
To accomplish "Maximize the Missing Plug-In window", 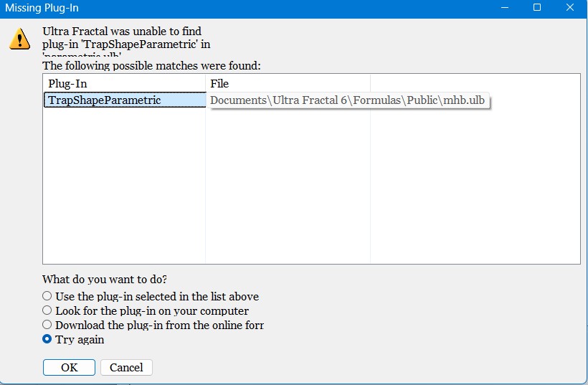I will click(x=537, y=7).
